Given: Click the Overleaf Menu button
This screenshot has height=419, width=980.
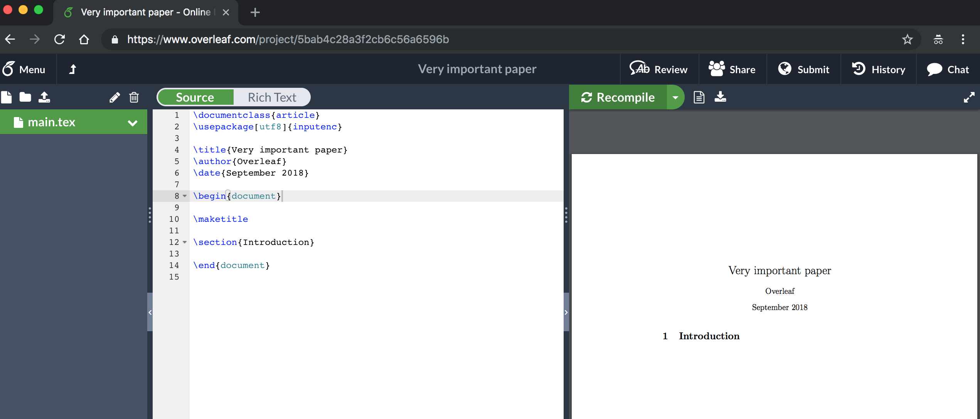Looking at the screenshot, I should click(x=25, y=69).
